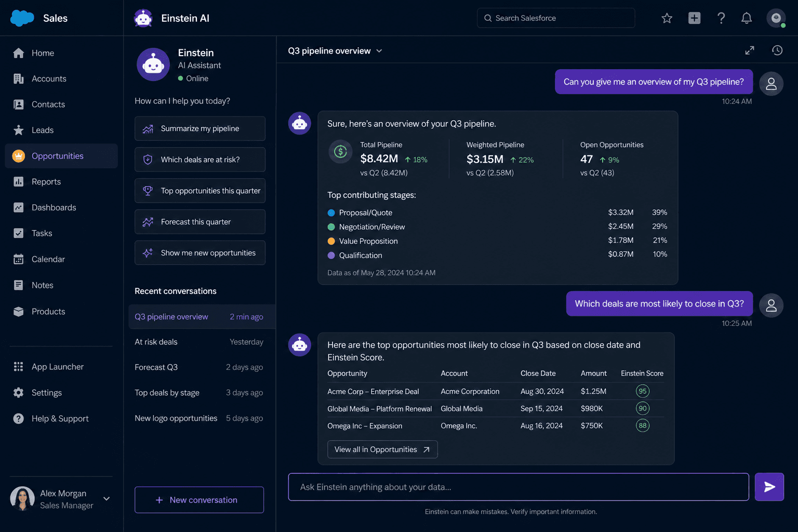Click the Summarize my pipeline suggestion
The width and height of the screenshot is (798, 532).
(x=200, y=128)
